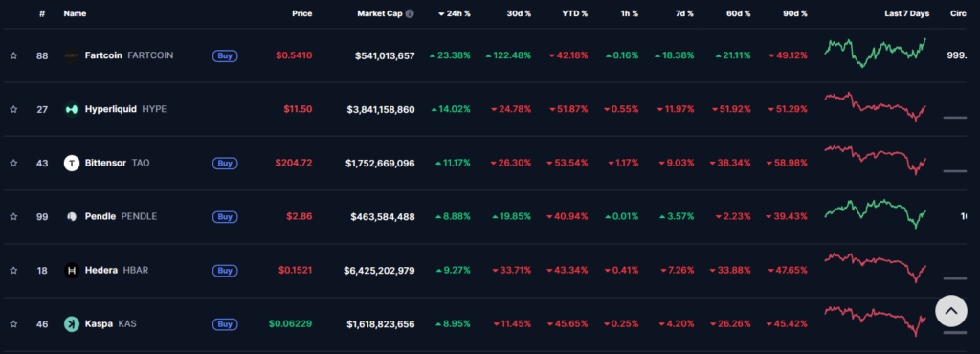980x354 pixels.
Task: Toggle the watchlist star for Hyperliquid
Action: point(13,109)
